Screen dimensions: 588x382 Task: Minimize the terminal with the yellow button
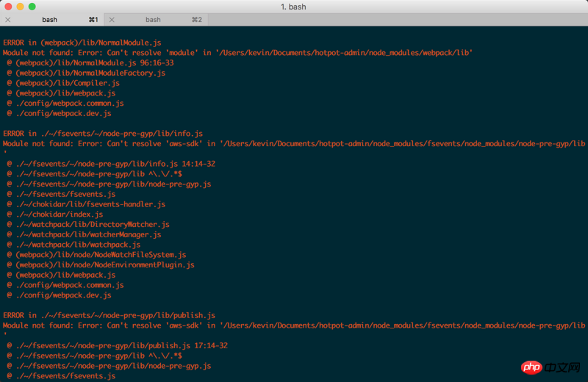pyautogui.click(x=20, y=7)
